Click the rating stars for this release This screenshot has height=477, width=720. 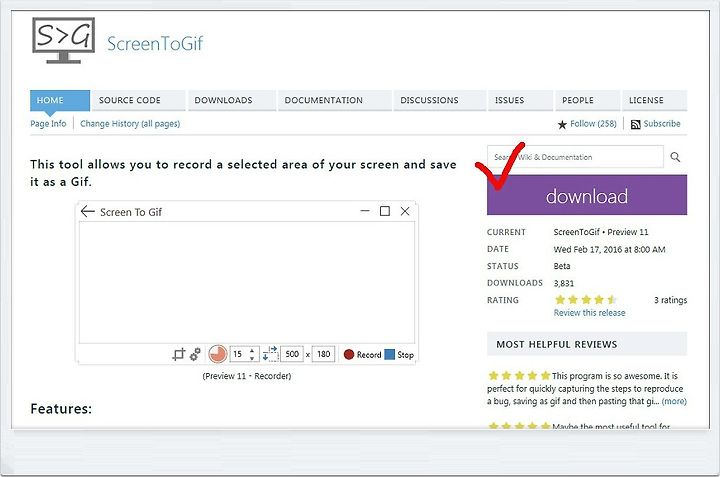585,300
